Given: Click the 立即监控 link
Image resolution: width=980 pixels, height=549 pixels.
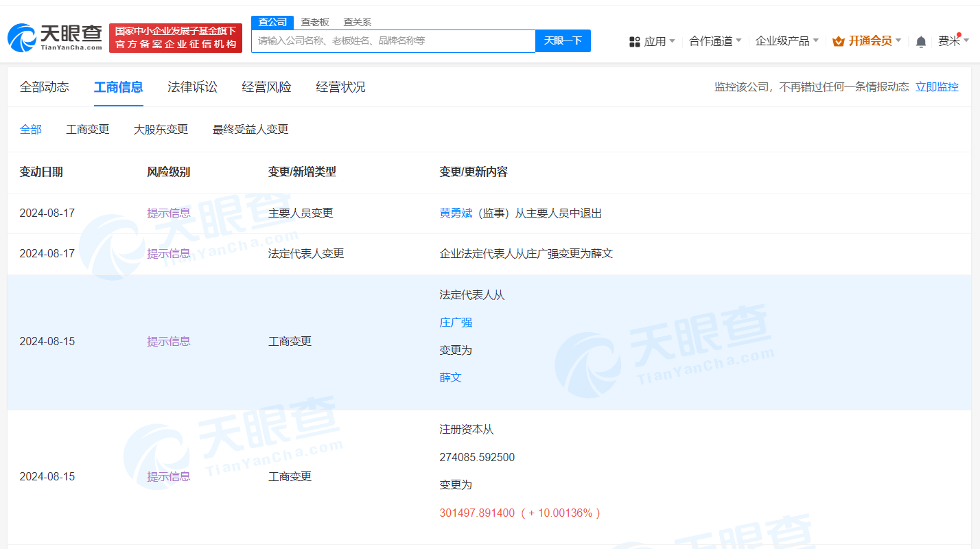Looking at the screenshot, I should click(x=937, y=87).
